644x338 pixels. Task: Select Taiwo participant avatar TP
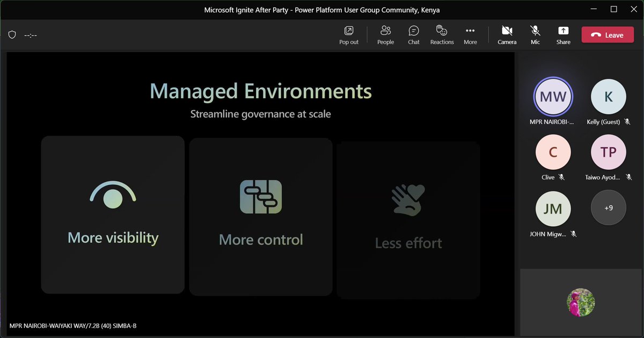pos(608,152)
